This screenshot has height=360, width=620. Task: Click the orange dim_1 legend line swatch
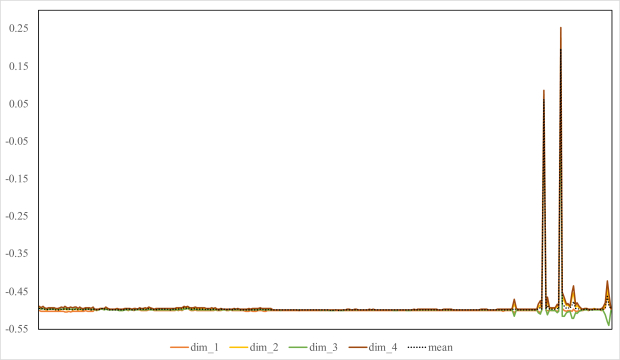click(180, 348)
